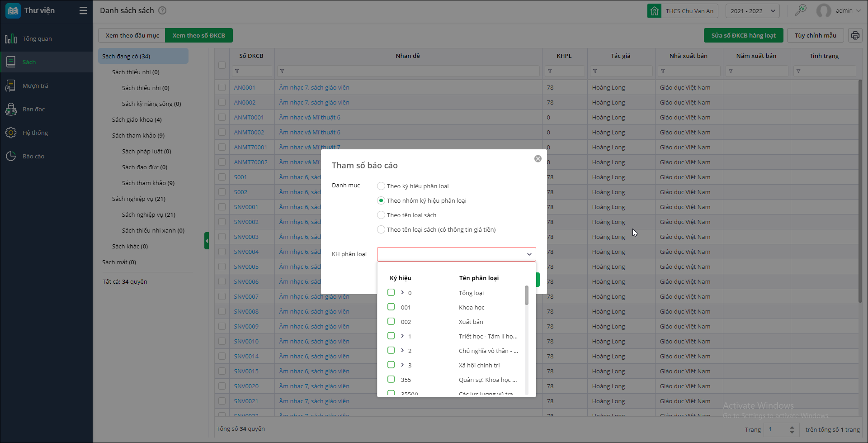Open Bạn đọc in the sidebar

[46, 109]
